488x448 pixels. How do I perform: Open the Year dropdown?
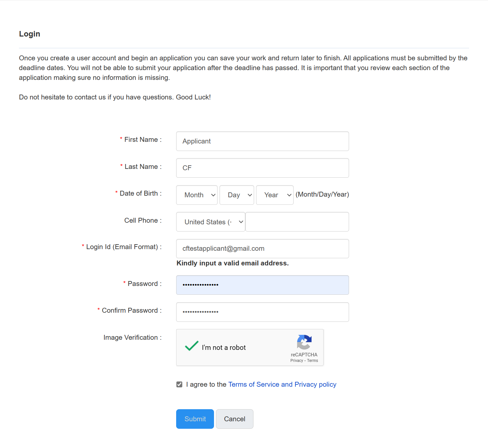(x=274, y=195)
